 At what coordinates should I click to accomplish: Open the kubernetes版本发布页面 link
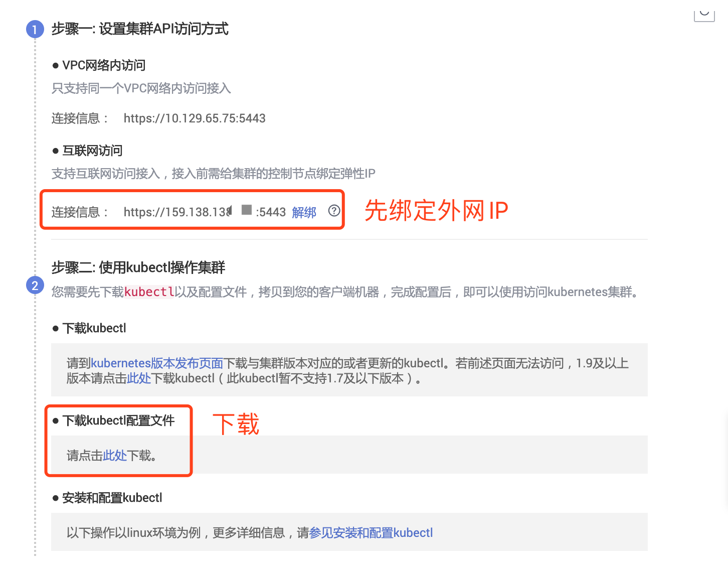click(x=157, y=363)
